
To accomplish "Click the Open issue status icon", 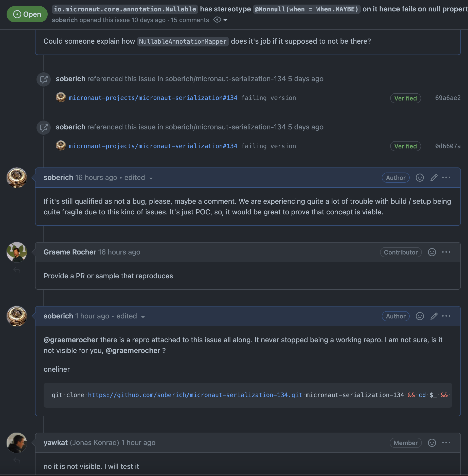I will [17, 14].
